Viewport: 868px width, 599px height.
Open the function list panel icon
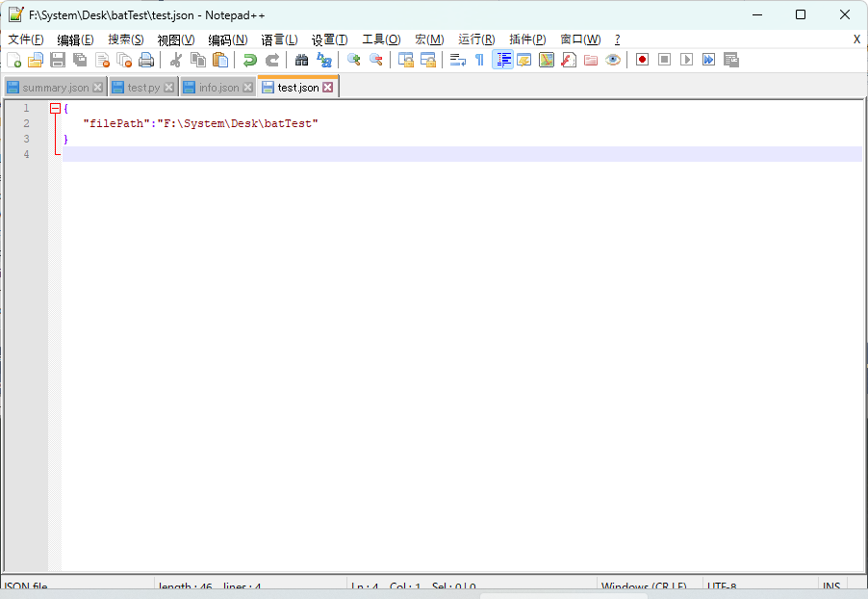(x=569, y=60)
